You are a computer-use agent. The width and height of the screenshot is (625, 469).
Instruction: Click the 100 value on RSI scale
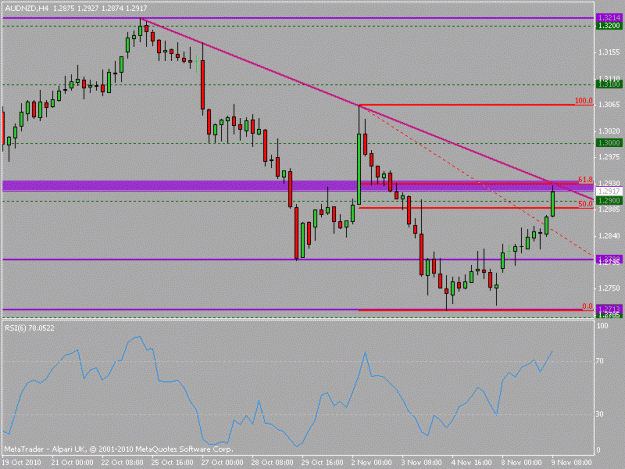pyautogui.click(x=602, y=326)
